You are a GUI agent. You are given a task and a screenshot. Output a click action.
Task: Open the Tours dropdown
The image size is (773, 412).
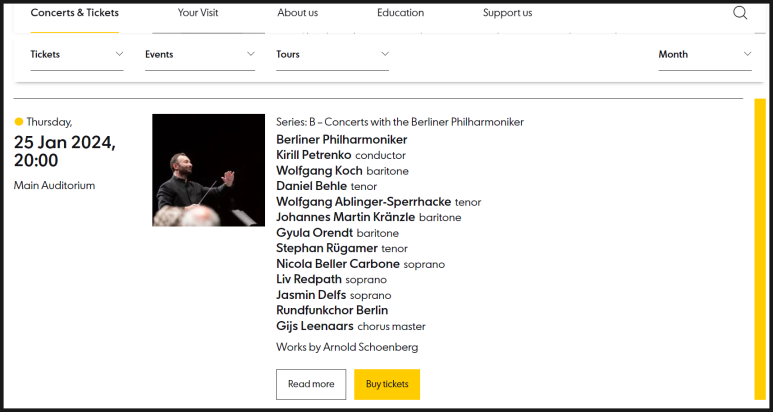pos(332,55)
